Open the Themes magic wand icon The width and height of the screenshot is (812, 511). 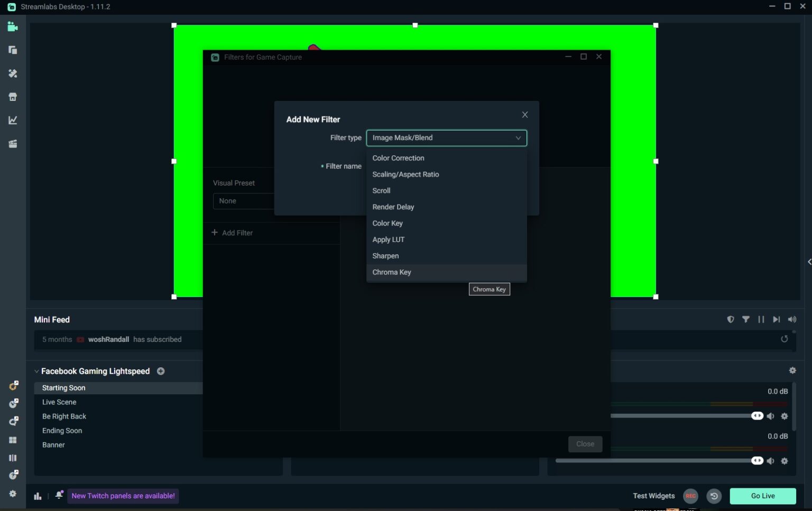[13, 73]
